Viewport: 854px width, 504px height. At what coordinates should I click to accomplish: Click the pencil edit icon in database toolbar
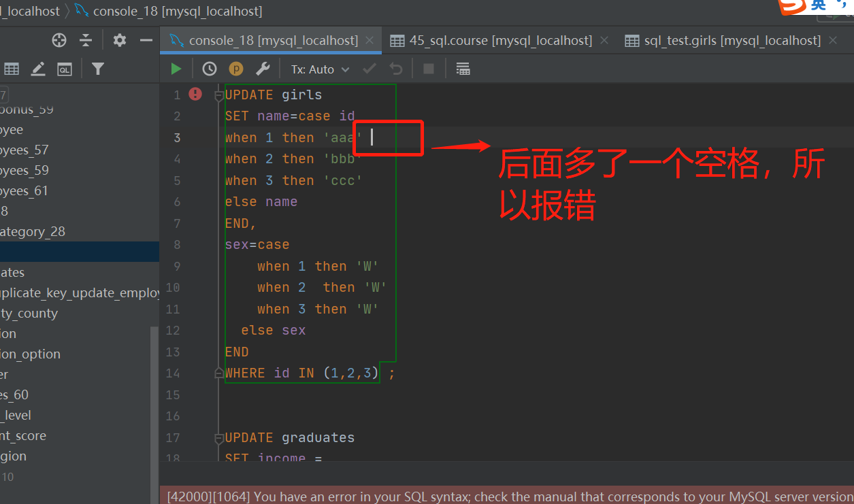click(x=38, y=69)
